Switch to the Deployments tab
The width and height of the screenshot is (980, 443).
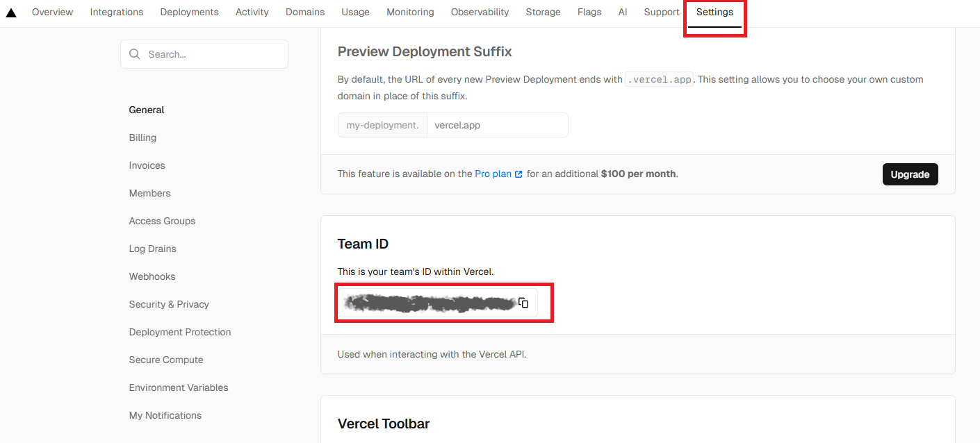pos(189,12)
